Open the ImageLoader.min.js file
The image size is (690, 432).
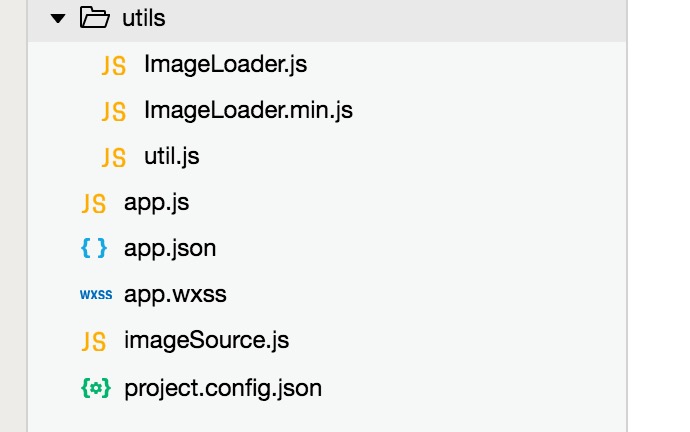click(249, 110)
